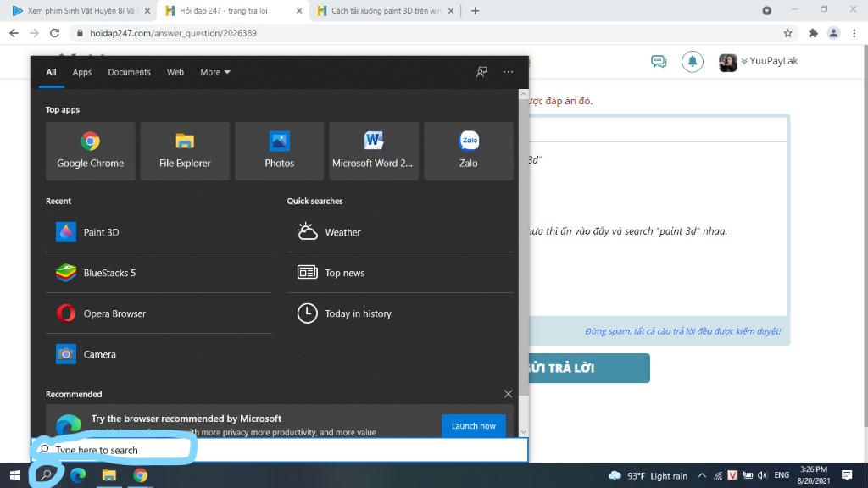Click Windows Start button

pos(15,475)
